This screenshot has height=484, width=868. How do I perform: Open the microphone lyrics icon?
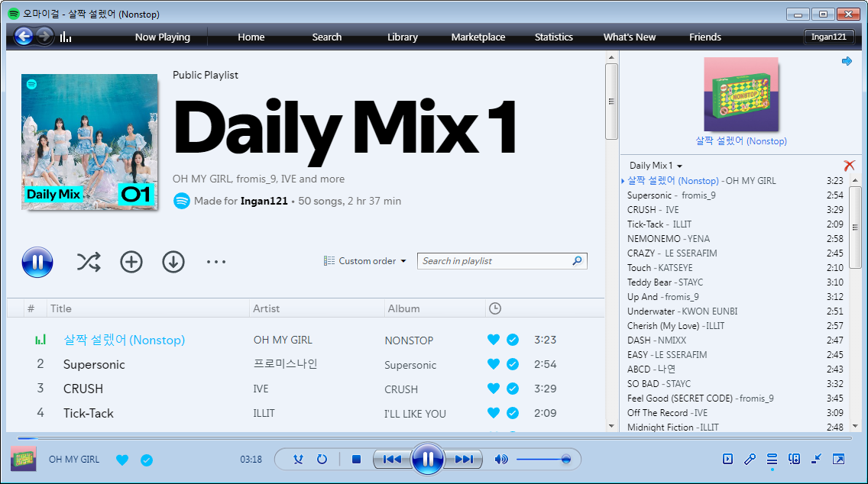pos(750,459)
